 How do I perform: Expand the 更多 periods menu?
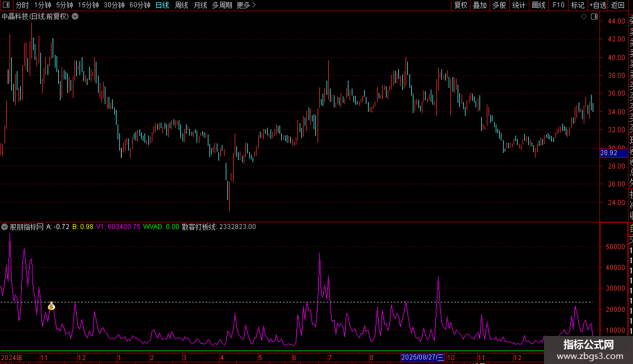pos(246,5)
